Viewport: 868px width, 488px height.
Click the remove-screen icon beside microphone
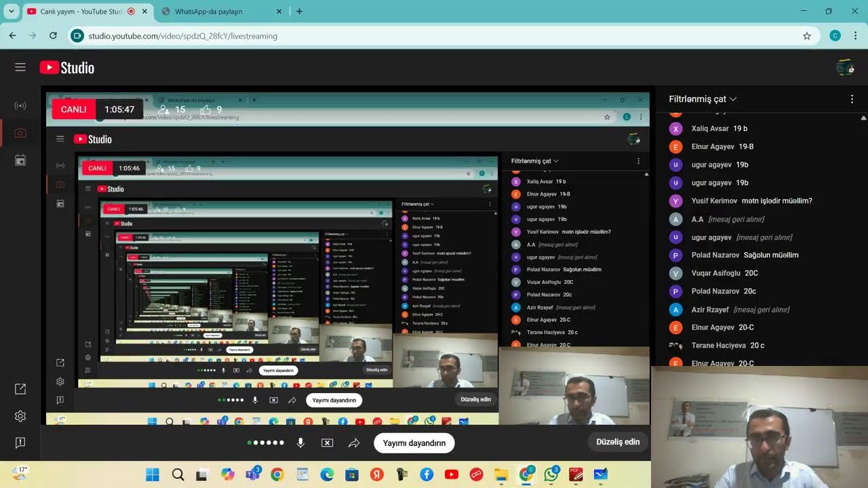tap(327, 443)
